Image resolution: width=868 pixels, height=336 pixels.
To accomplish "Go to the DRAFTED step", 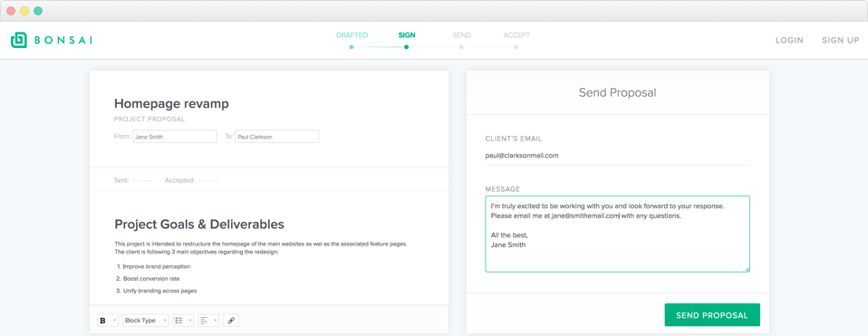I will 352,35.
